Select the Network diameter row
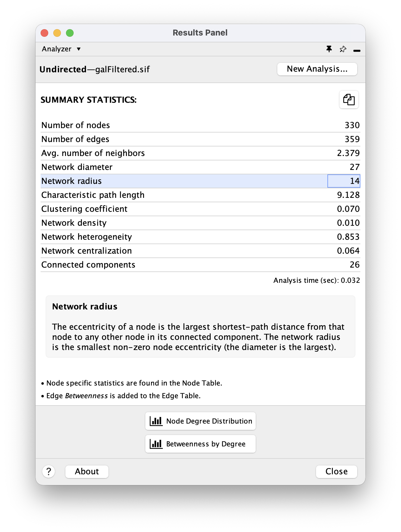Viewport: 401px width, 532px height. point(201,167)
